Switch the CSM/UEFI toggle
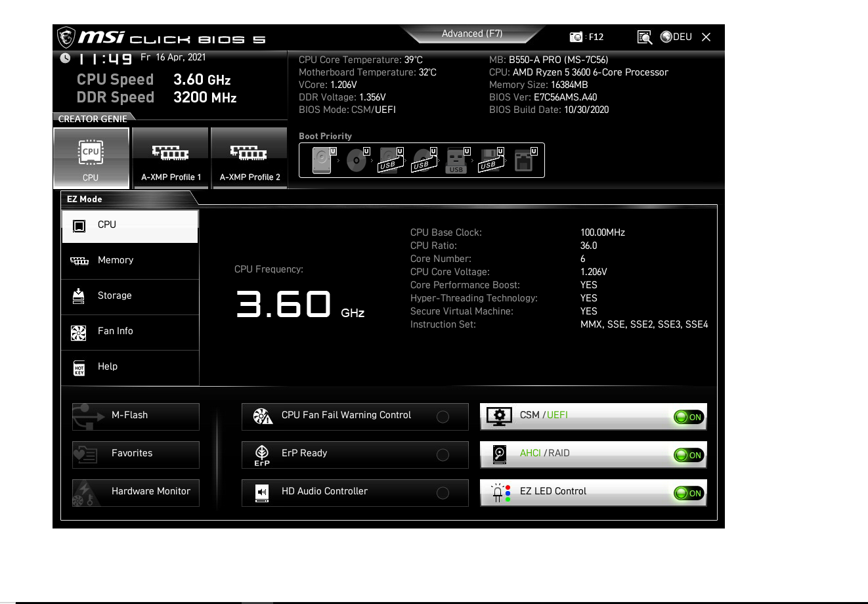 click(689, 417)
